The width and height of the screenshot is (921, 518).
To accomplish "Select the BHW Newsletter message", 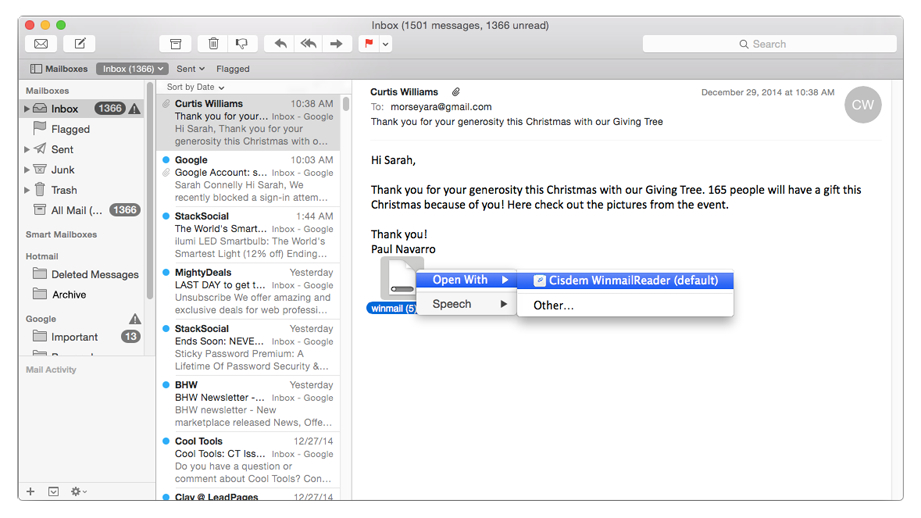I will pyautogui.click(x=248, y=404).
